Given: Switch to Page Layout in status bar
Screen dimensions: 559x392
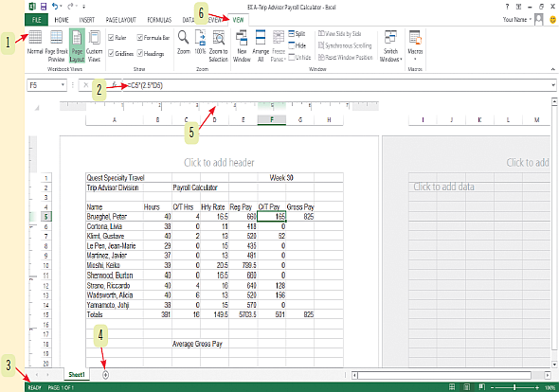Looking at the screenshot, I should pos(467,387).
